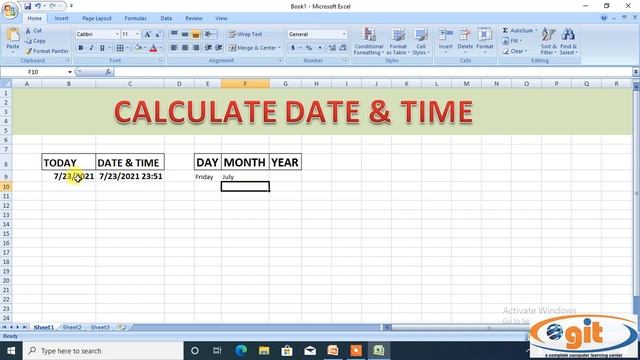Click the Name Box showing F10
640x360 pixels.
tap(33, 72)
